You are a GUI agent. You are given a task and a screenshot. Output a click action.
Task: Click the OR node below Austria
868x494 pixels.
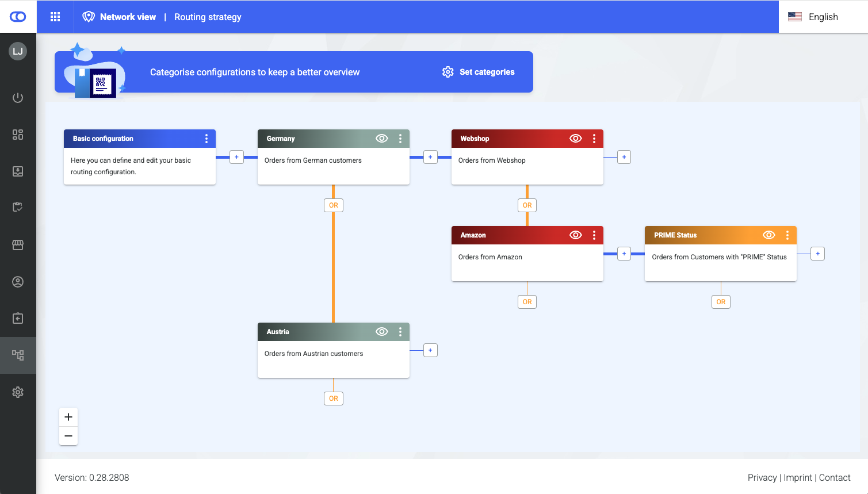click(x=334, y=399)
